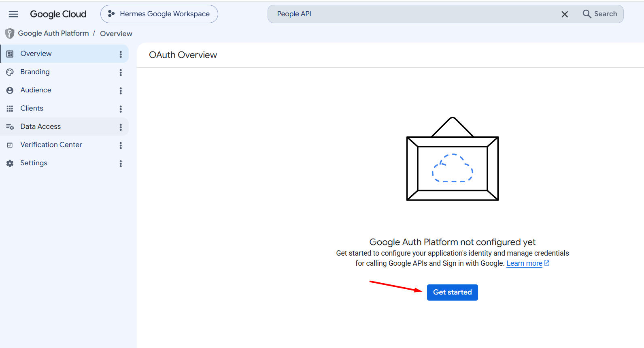Select Branding in the sidebar
This screenshot has height=348, width=644.
pyautogui.click(x=65, y=72)
